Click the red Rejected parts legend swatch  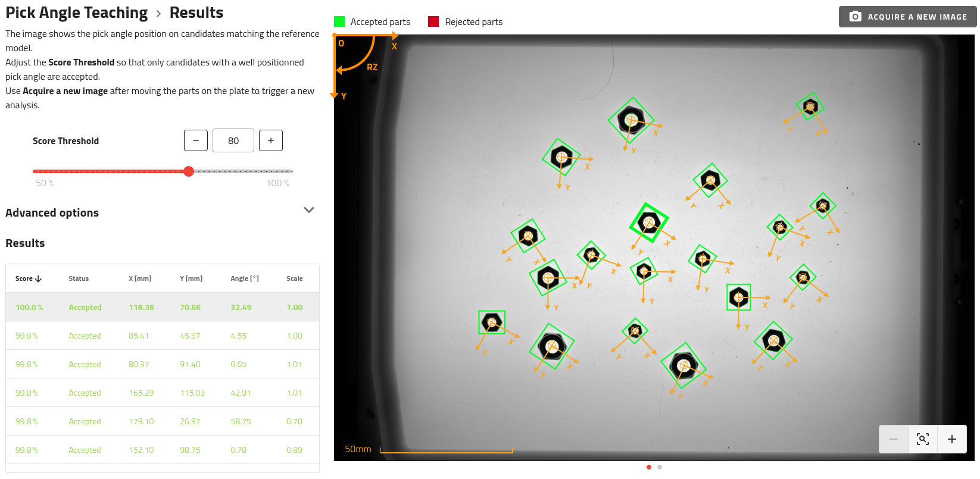pos(433,22)
